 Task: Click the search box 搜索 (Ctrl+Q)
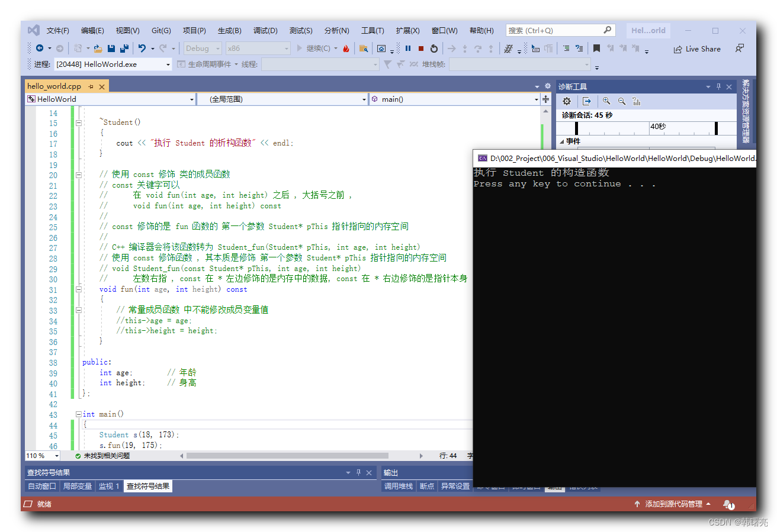coord(560,30)
